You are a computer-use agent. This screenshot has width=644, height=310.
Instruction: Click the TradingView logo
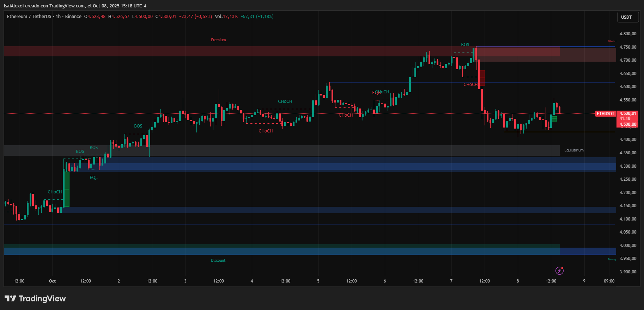35,299
